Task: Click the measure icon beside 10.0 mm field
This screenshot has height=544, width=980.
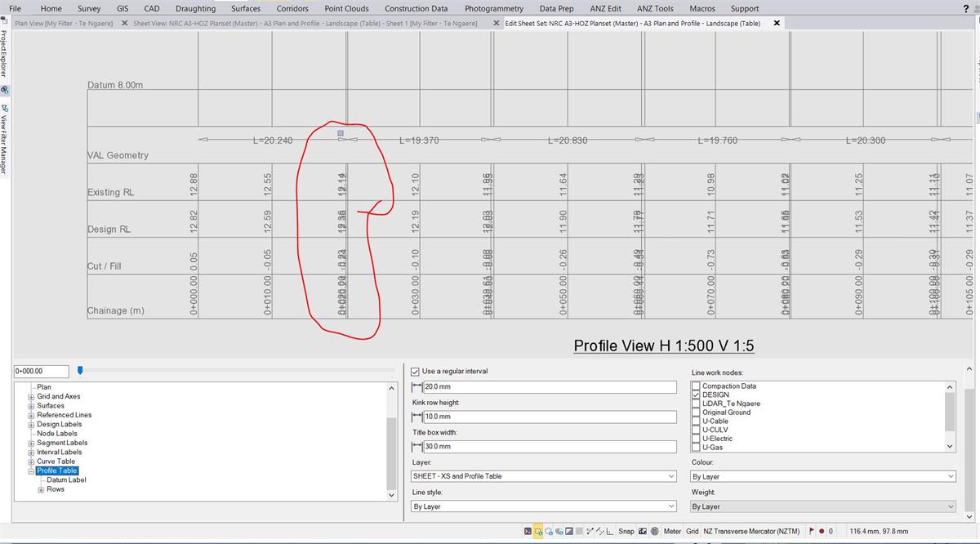Action: 416,417
